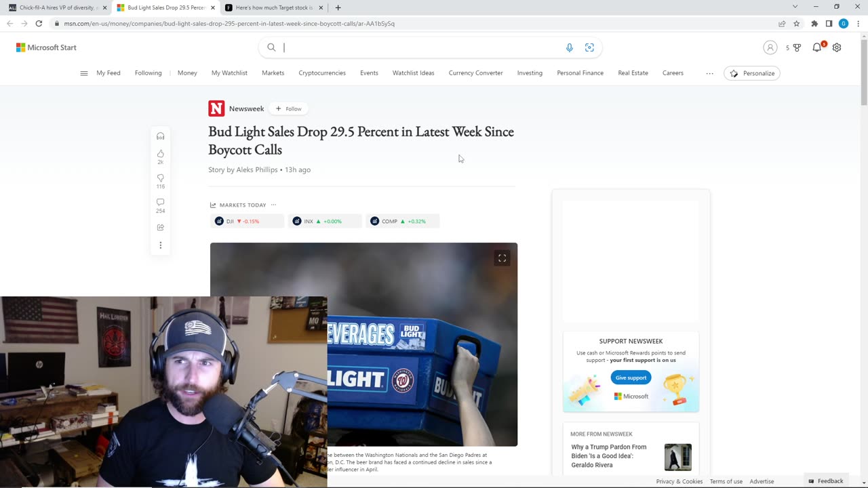Open the Trump Pardon article link

pos(609,456)
